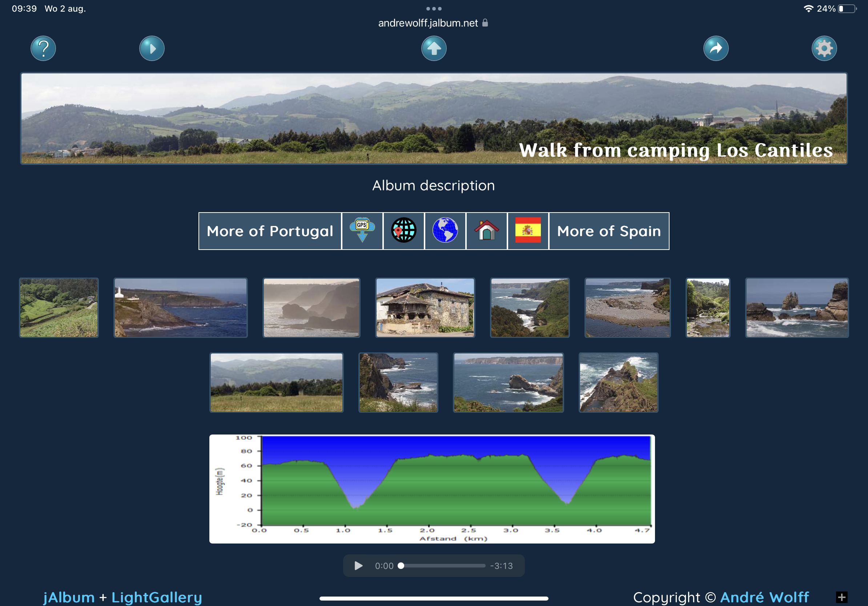This screenshot has width=868, height=606.
Task: Click the audio progress slider track
Action: (442, 566)
